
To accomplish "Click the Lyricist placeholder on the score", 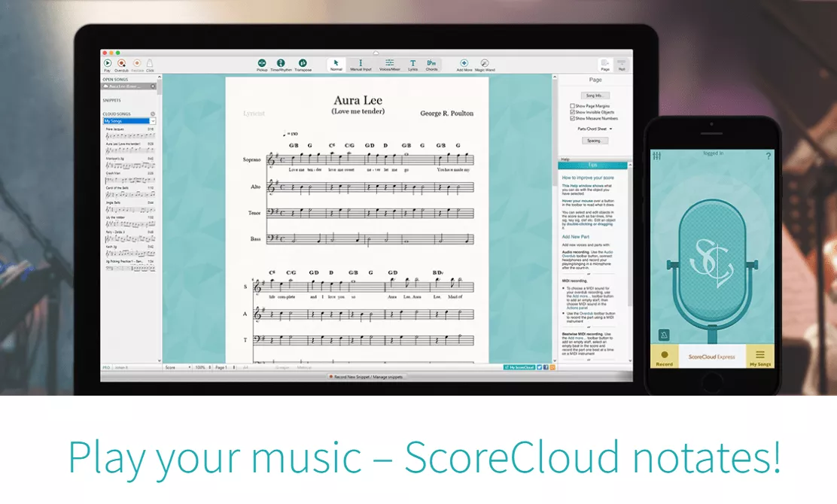I will coord(254,114).
